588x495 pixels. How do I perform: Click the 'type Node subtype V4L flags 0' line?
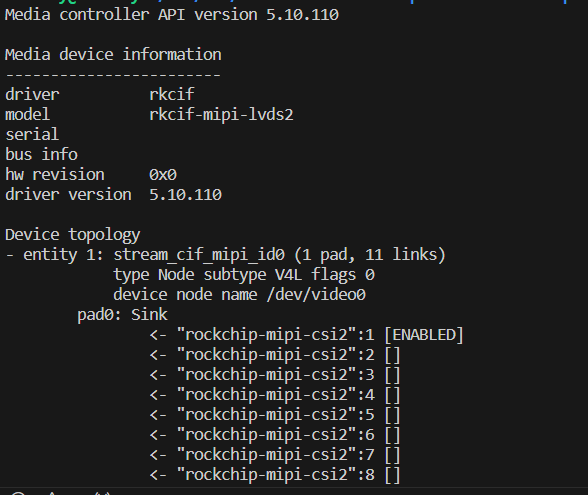pyautogui.click(x=244, y=275)
